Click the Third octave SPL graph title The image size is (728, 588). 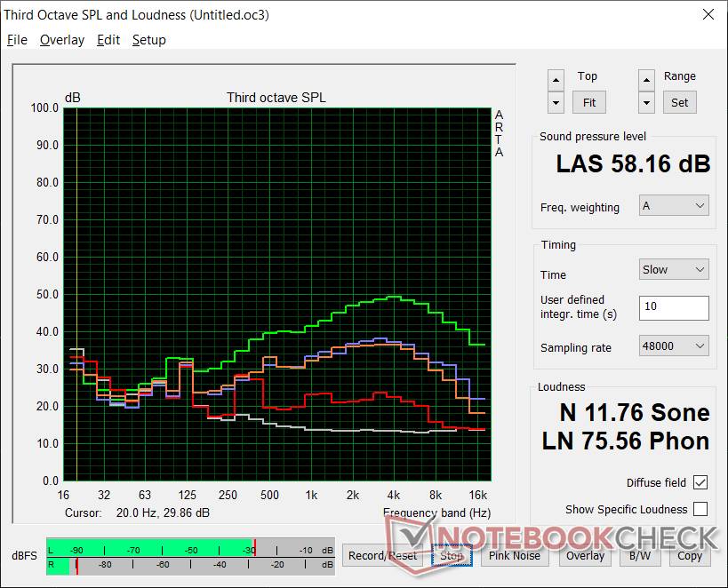pyautogui.click(x=276, y=98)
